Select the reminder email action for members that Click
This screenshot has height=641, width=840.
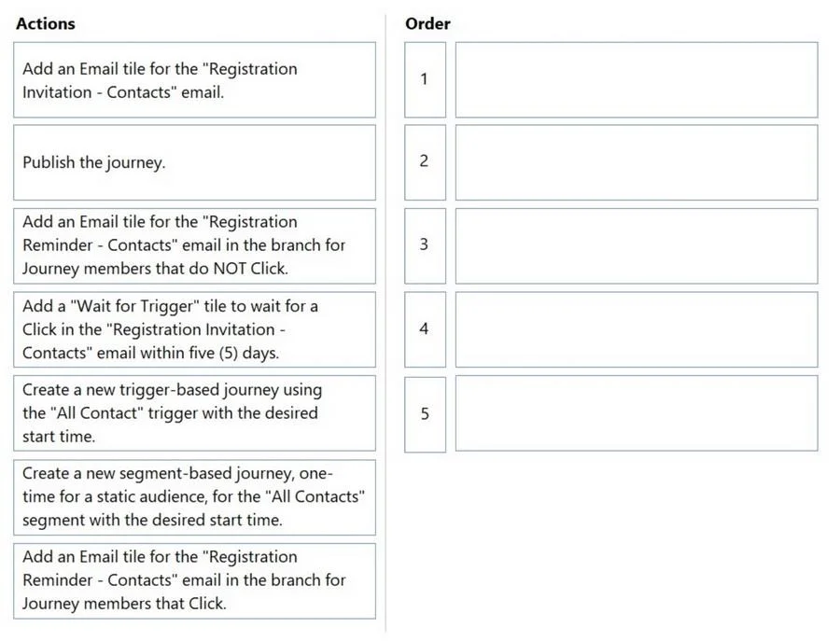194,581
